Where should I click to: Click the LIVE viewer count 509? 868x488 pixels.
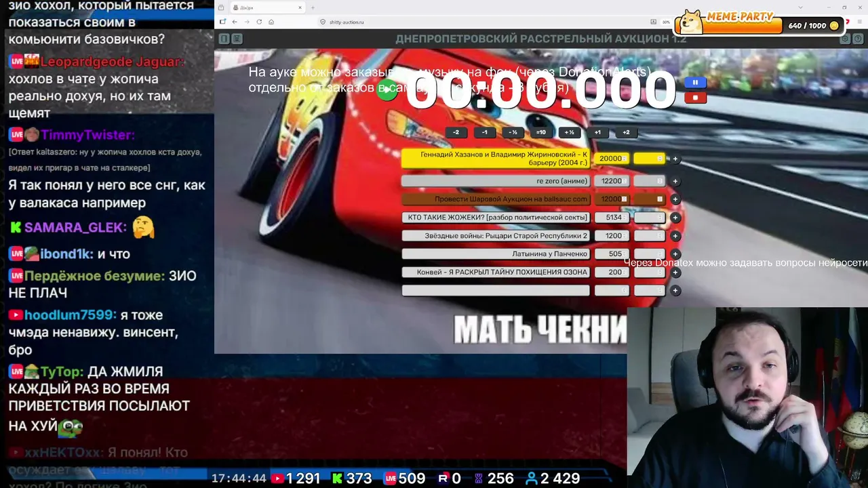(x=404, y=479)
